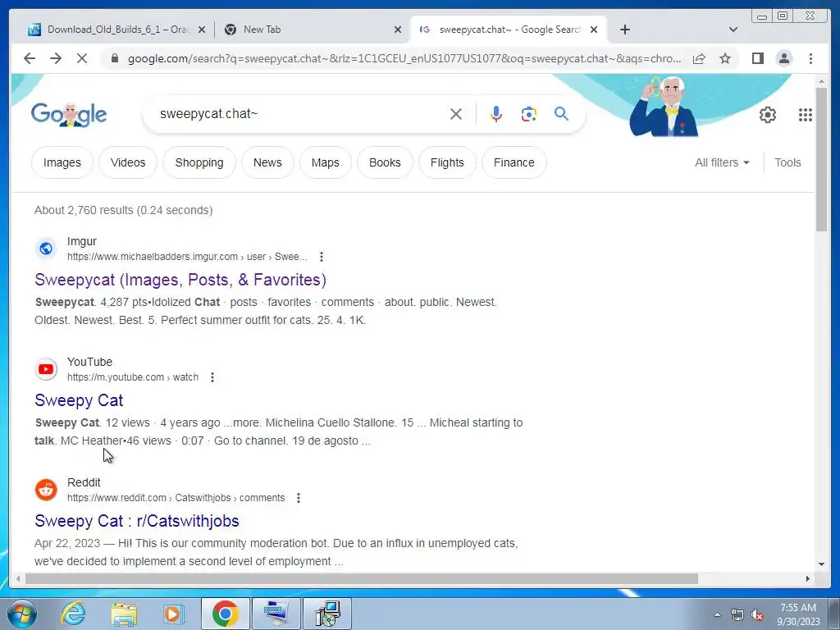The image size is (840, 630).
Task: Open Chrome side panel
Action: click(757, 58)
